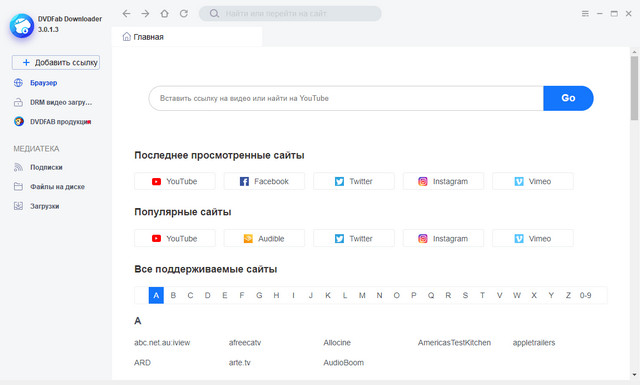Select letter M in the alphabet index
This screenshot has height=385, width=640.
[362, 295]
